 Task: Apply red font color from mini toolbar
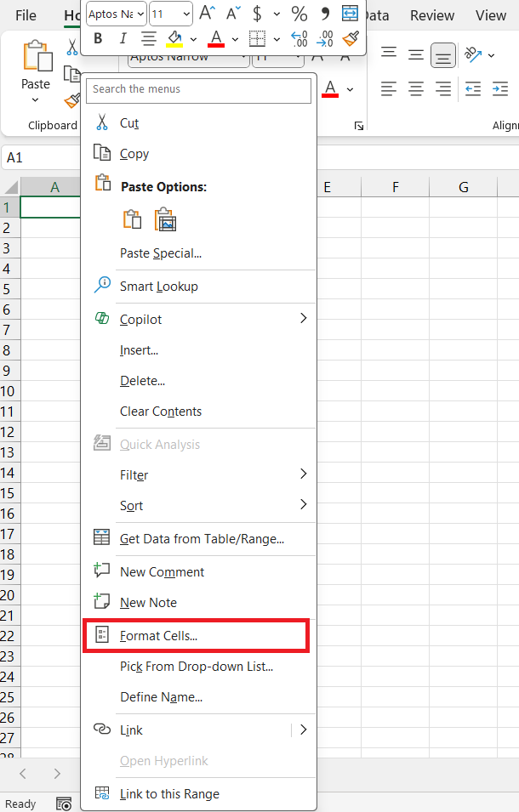tap(216, 38)
